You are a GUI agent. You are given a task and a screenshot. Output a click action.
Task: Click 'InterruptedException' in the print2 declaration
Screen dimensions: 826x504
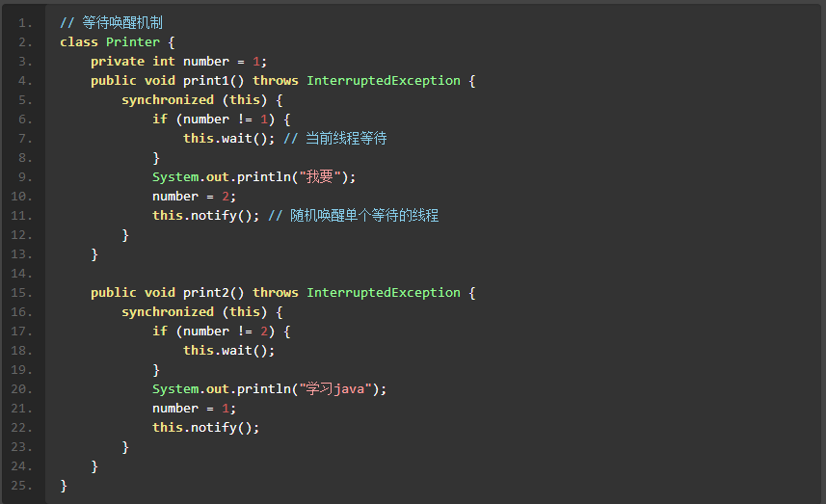pyautogui.click(x=384, y=293)
